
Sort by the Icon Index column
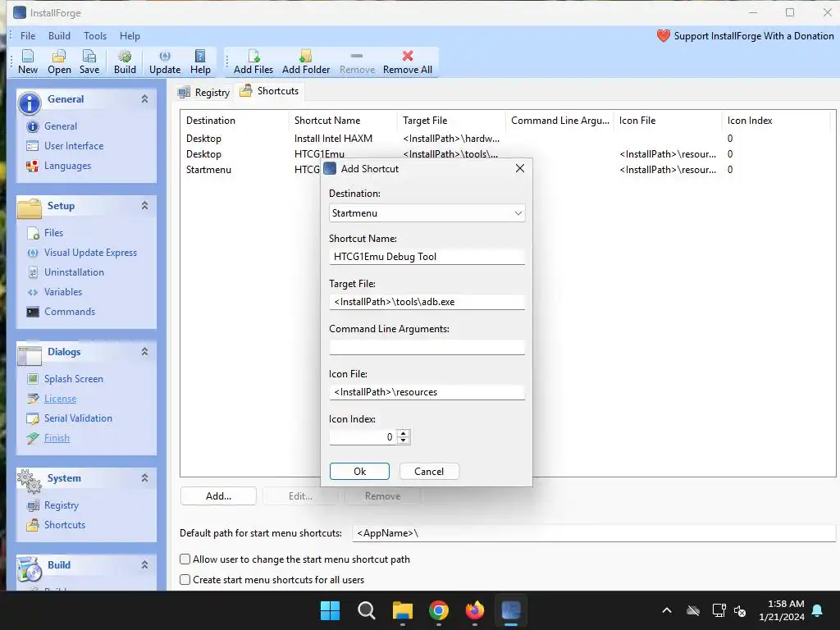pyautogui.click(x=776, y=121)
